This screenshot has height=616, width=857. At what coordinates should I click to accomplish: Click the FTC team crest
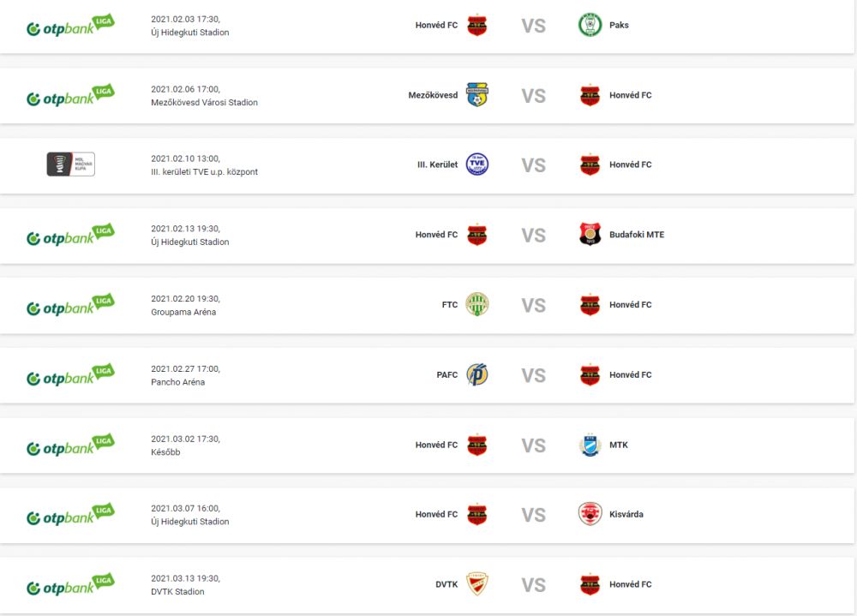point(477,304)
